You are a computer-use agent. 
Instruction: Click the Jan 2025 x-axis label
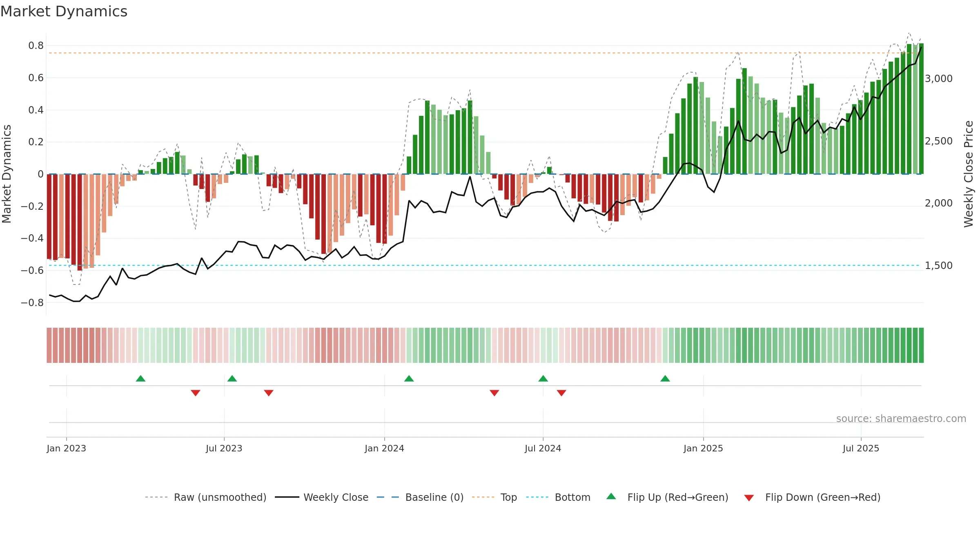(703, 448)
